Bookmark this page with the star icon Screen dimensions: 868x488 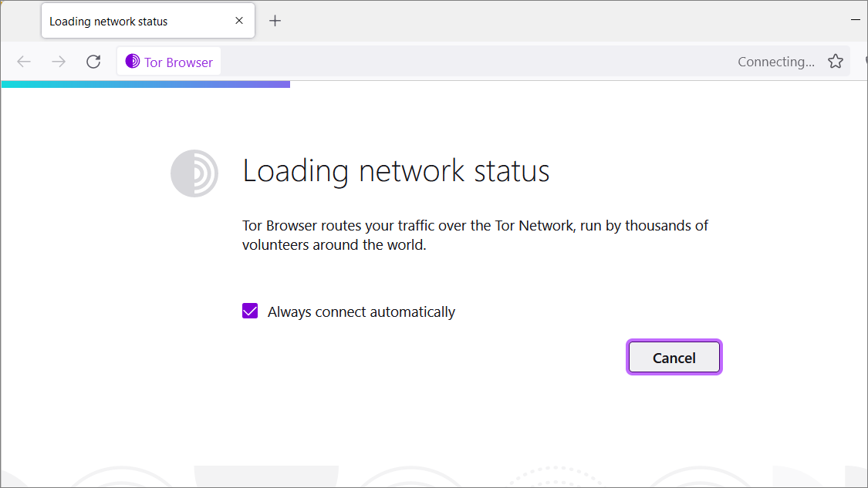[836, 62]
